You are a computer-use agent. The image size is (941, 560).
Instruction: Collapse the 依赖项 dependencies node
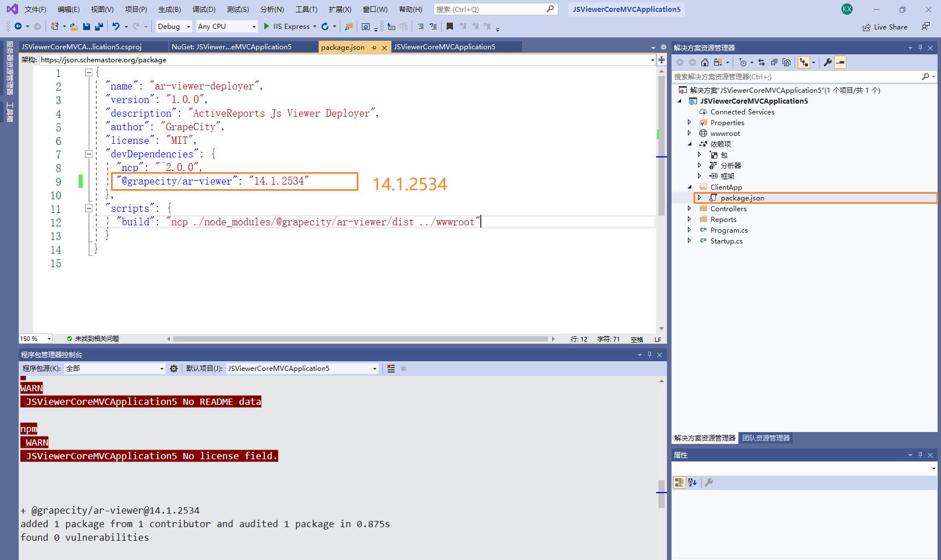689,144
